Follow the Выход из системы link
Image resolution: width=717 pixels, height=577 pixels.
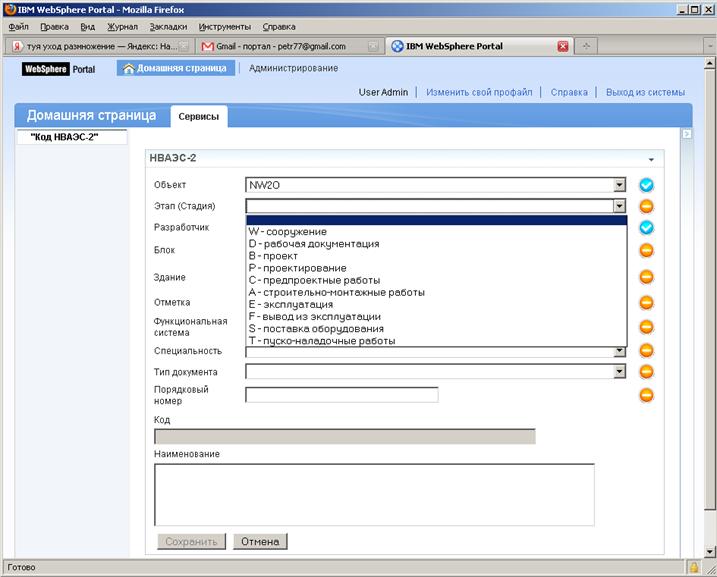pos(645,92)
